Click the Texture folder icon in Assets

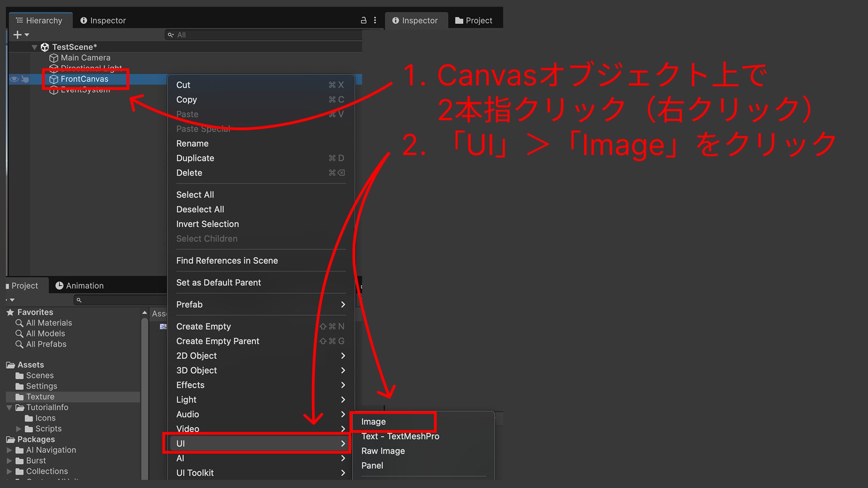19,397
